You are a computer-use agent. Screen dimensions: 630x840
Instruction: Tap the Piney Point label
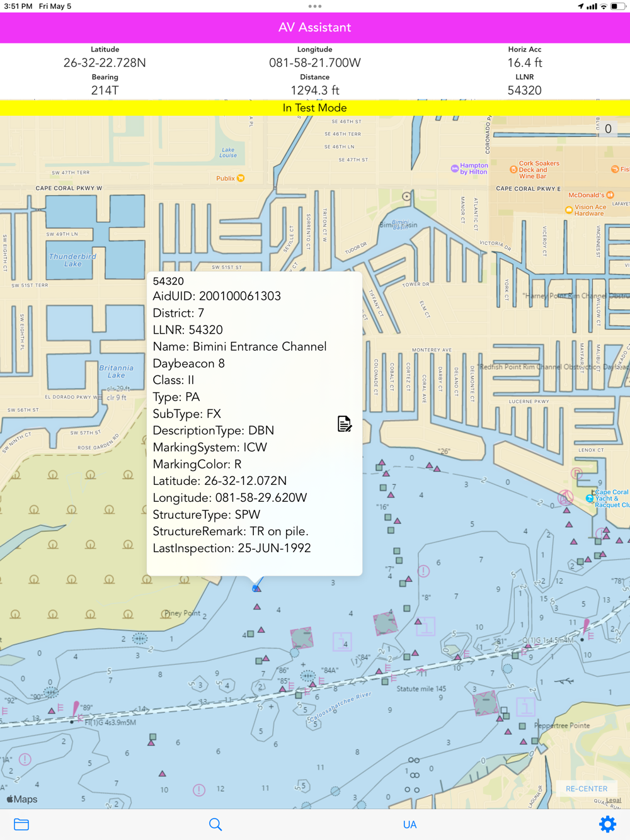click(x=182, y=613)
